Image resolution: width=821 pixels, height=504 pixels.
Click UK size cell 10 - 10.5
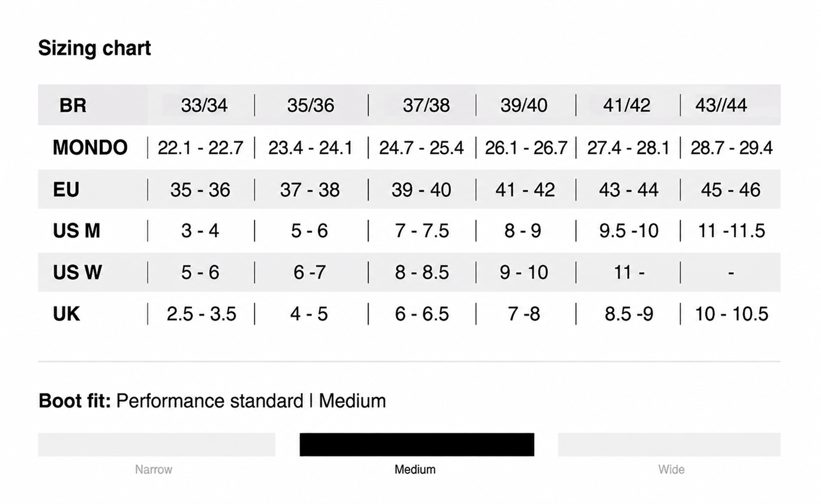(731, 314)
